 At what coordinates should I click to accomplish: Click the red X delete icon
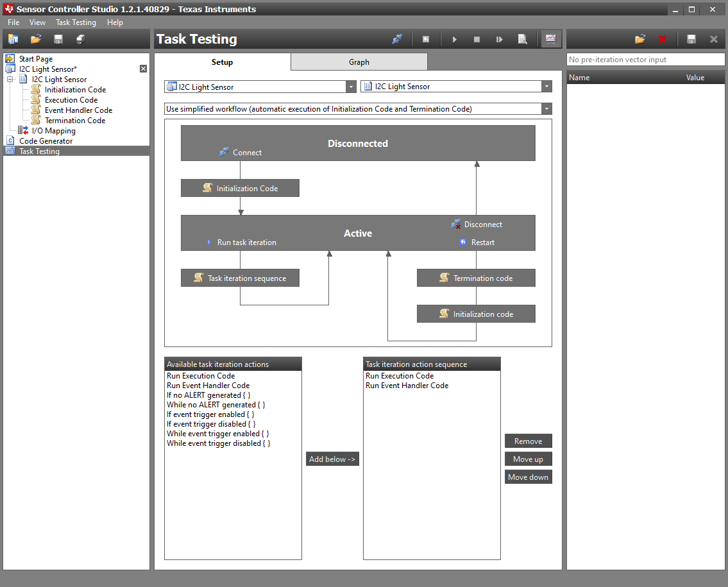pyautogui.click(x=663, y=40)
